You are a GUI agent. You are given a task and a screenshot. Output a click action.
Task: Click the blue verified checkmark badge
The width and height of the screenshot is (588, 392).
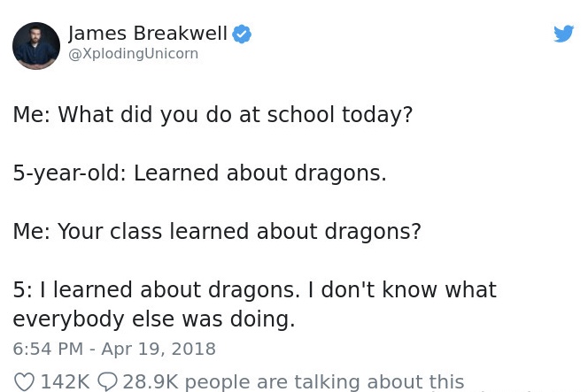(x=242, y=35)
